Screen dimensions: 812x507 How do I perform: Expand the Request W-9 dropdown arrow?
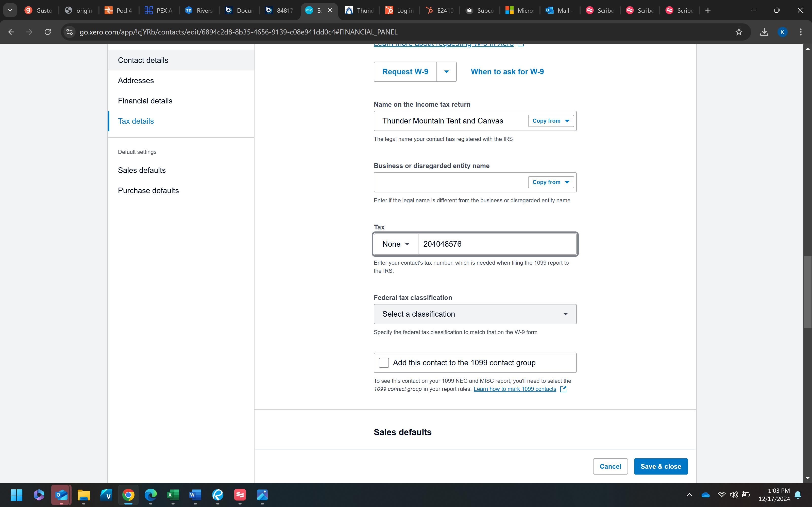446,71
